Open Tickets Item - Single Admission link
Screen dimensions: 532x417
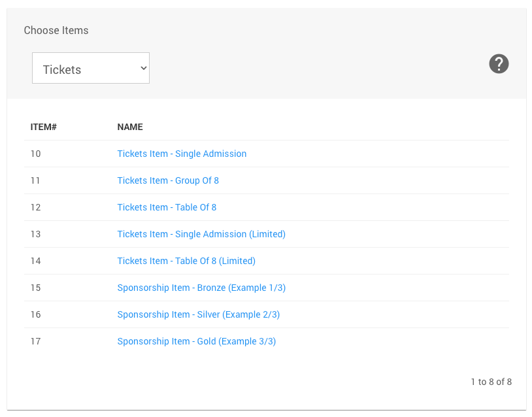pyautogui.click(x=182, y=154)
